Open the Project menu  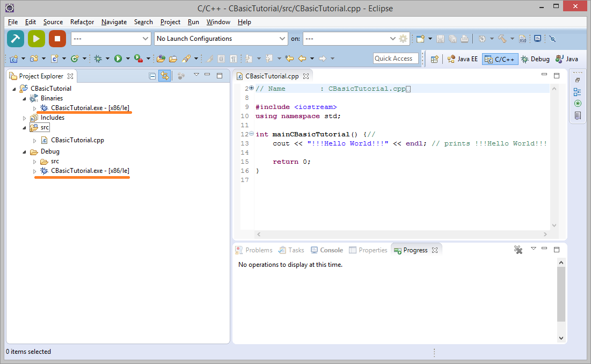[170, 22]
